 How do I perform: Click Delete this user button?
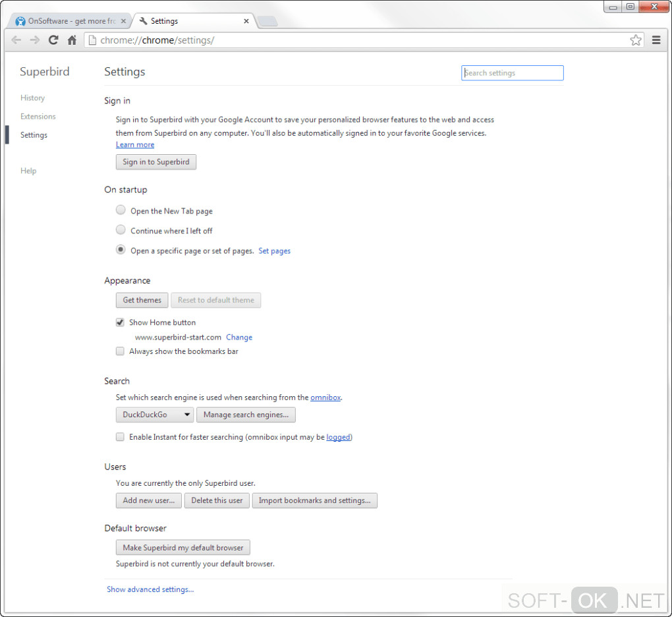pyautogui.click(x=217, y=500)
